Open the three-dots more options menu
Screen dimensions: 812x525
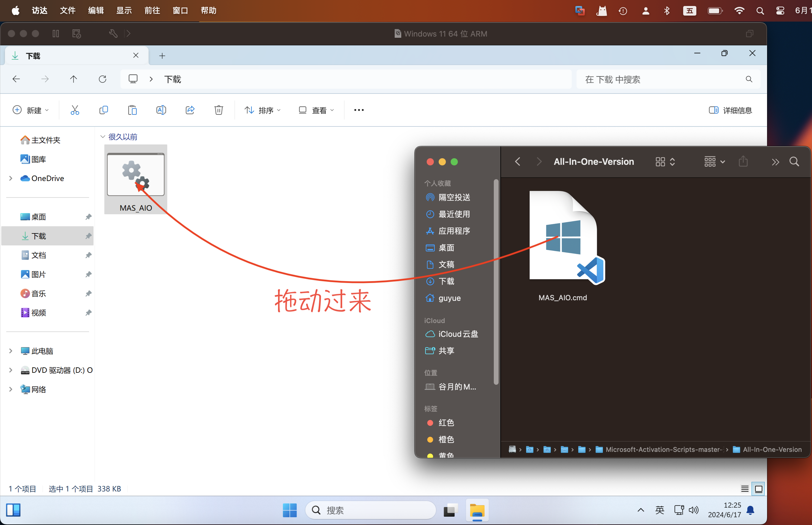(x=359, y=110)
